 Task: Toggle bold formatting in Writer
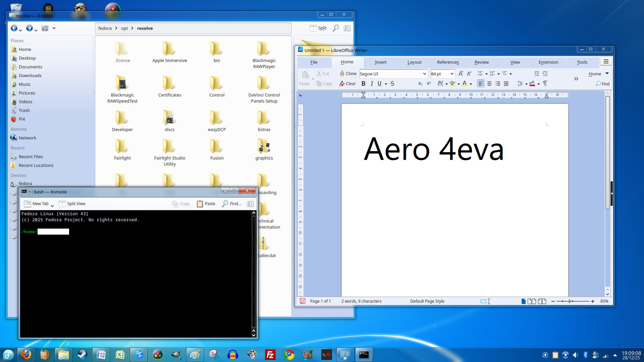tap(363, 84)
